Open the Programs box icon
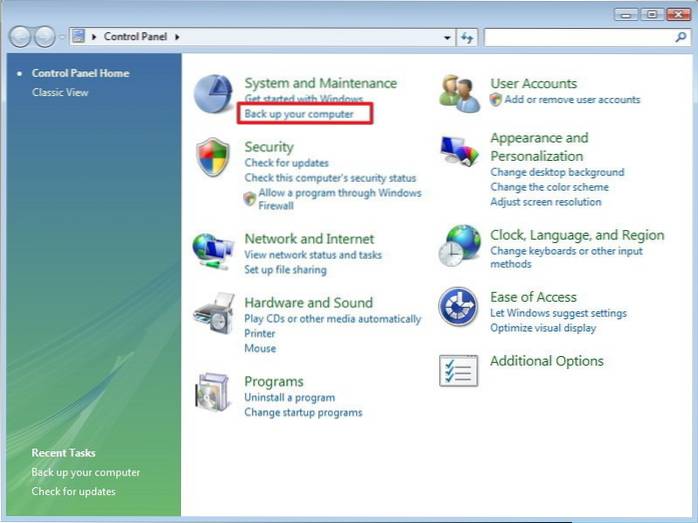The width and height of the screenshot is (698, 523). coord(213,393)
